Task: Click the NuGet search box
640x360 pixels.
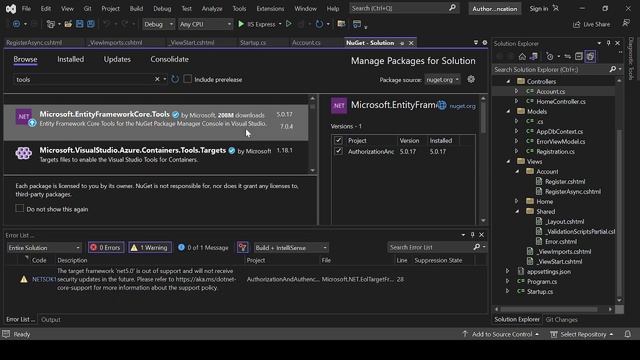Action: tap(84, 80)
